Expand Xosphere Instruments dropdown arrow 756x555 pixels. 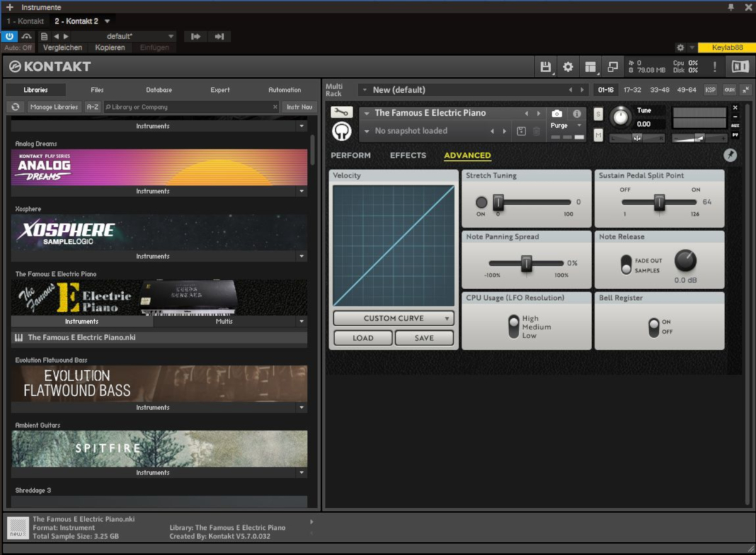[x=301, y=256]
